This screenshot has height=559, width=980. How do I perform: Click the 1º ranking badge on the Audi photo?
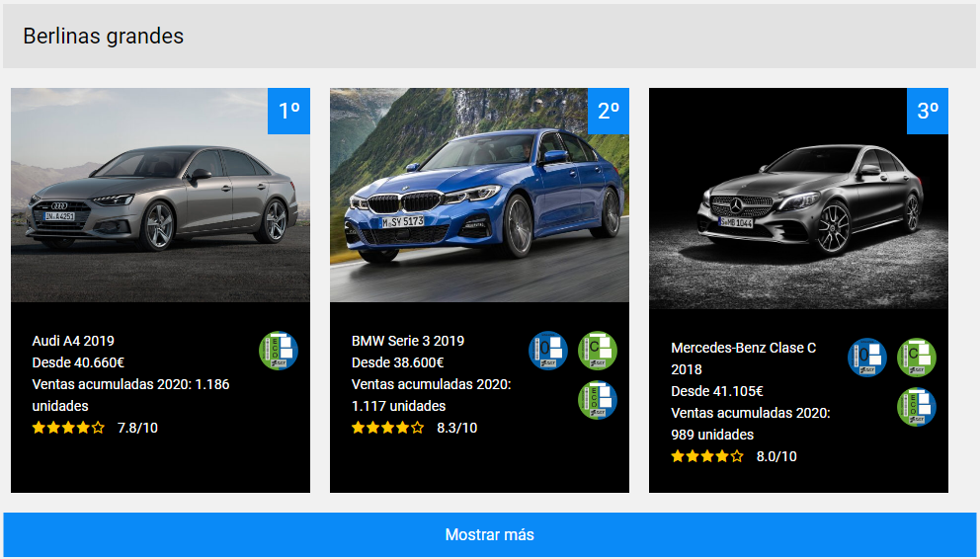[x=288, y=112]
